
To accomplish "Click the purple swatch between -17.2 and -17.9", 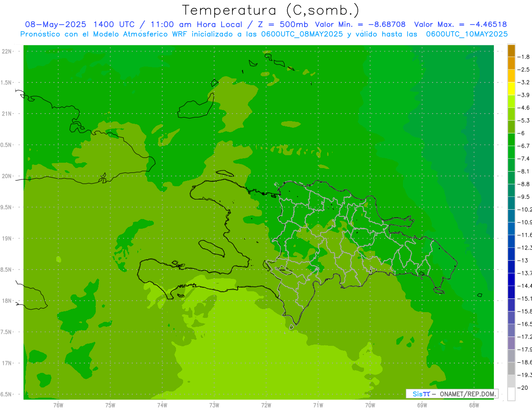I will pos(511,343).
